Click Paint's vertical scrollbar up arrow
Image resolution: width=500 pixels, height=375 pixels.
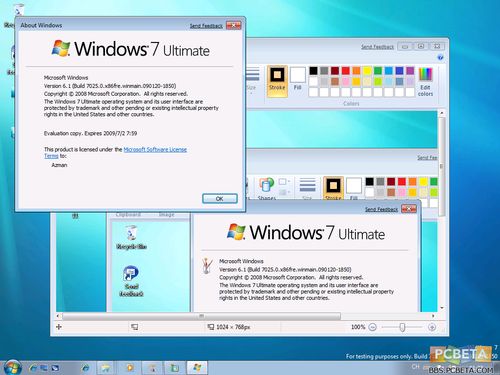tap(442, 113)
